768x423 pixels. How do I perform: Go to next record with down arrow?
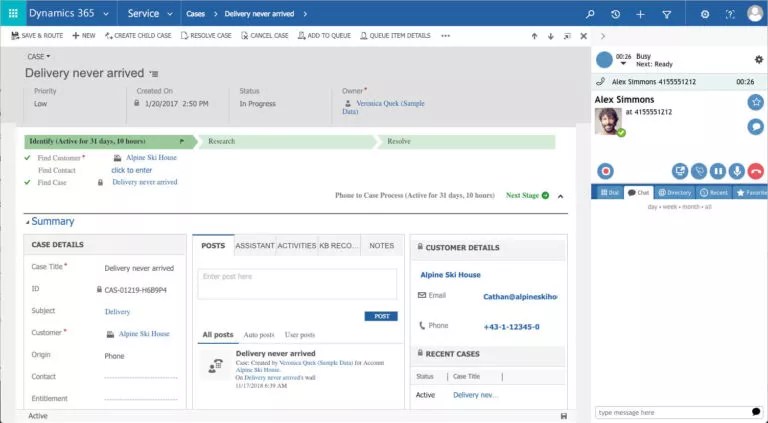pyautogui.click(x=551, y=36)
